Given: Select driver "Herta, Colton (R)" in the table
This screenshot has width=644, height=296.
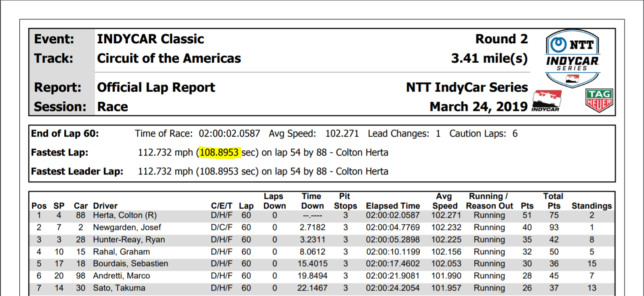Looking at the screenshot, I should [x=125, y=215].
